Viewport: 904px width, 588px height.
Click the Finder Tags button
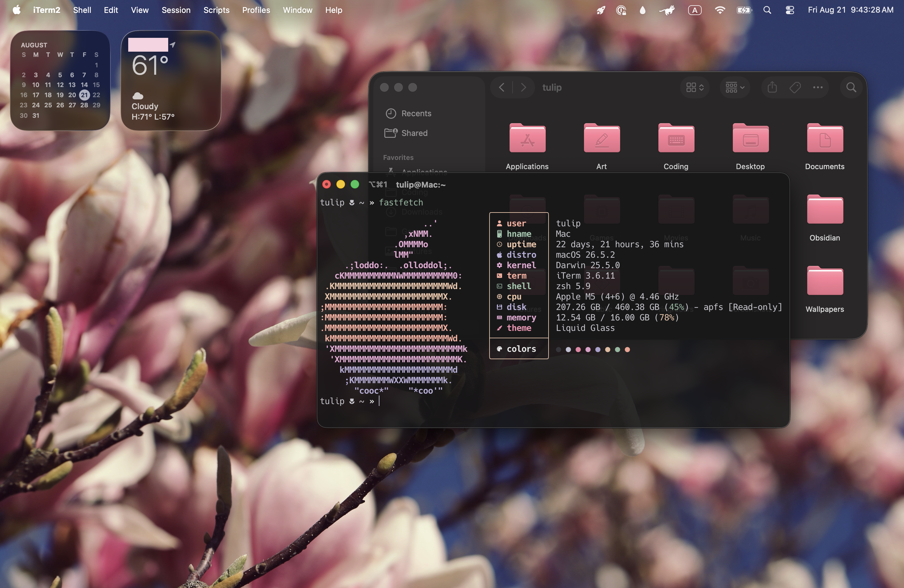click(795, 87)
